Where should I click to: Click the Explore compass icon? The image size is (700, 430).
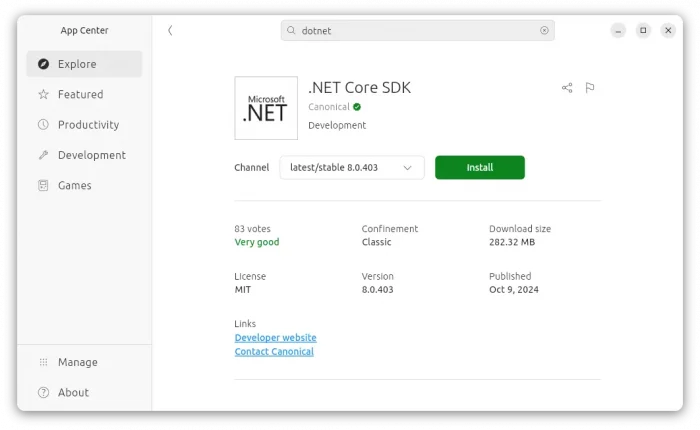pos(43,64)
